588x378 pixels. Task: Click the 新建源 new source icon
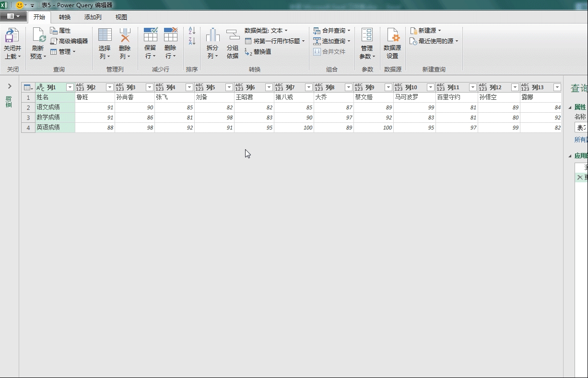coord(413,31)
